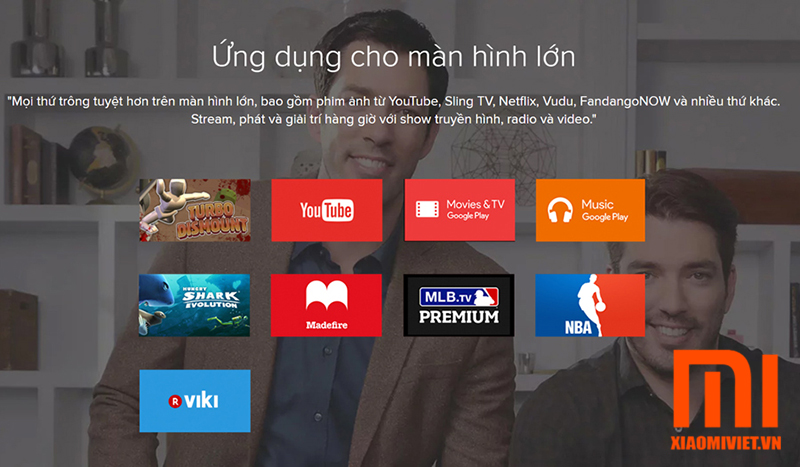Launch Hungry Shark Evolution game tile
The width and height of the screenshot is (800, 467).
(x=194, y=305)
